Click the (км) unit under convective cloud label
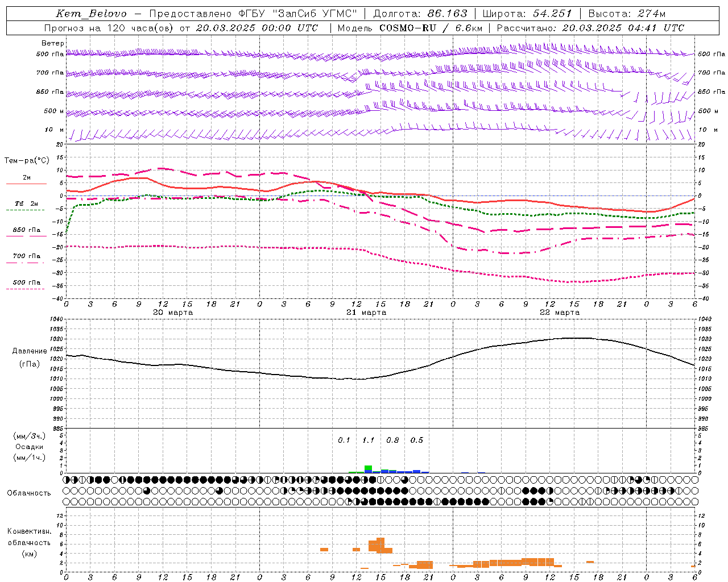Viewport: 728px width, 582px height. [29, 554]
